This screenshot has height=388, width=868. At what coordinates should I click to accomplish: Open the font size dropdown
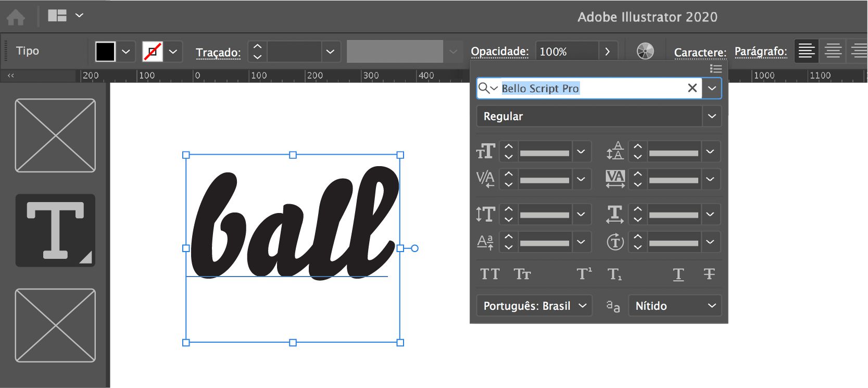pos(581,152)
